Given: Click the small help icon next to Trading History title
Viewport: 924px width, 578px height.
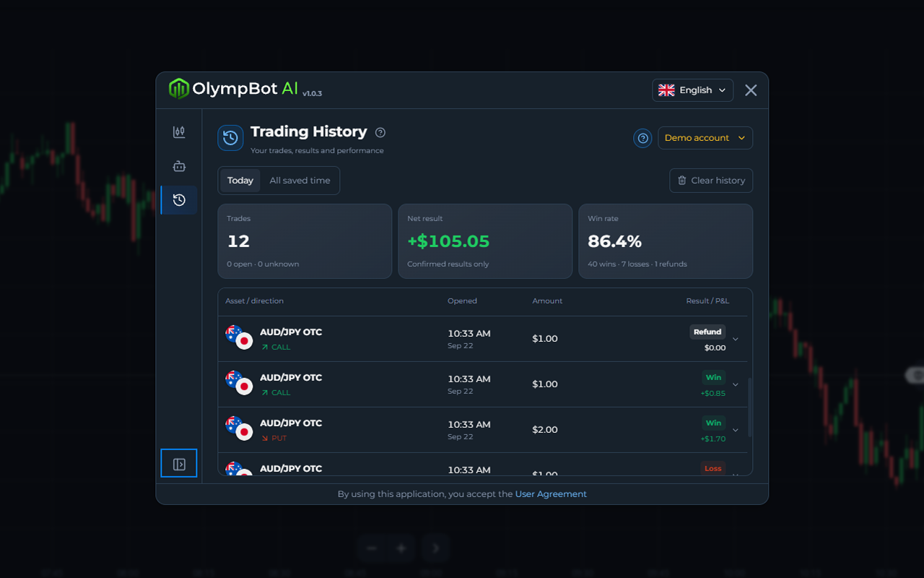Looking at the screenshot, I should pos(380,132).
